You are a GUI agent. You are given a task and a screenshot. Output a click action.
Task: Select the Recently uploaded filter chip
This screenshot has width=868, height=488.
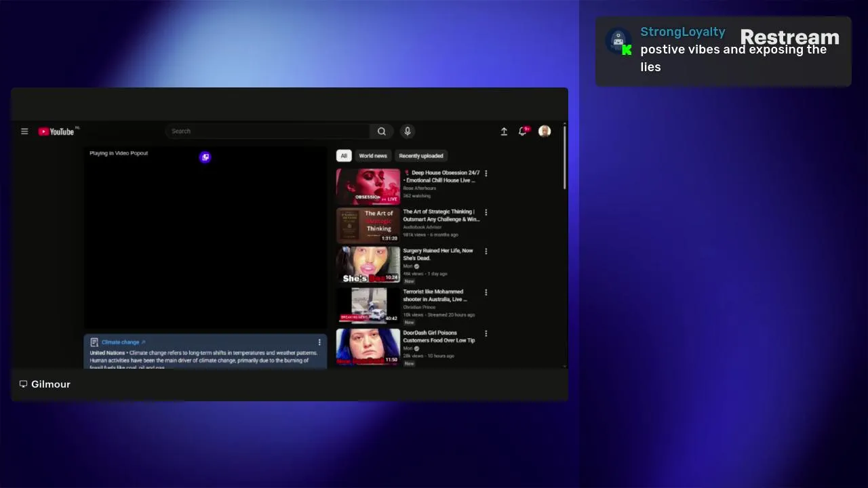pyautogui.click(x=421, y=156)
